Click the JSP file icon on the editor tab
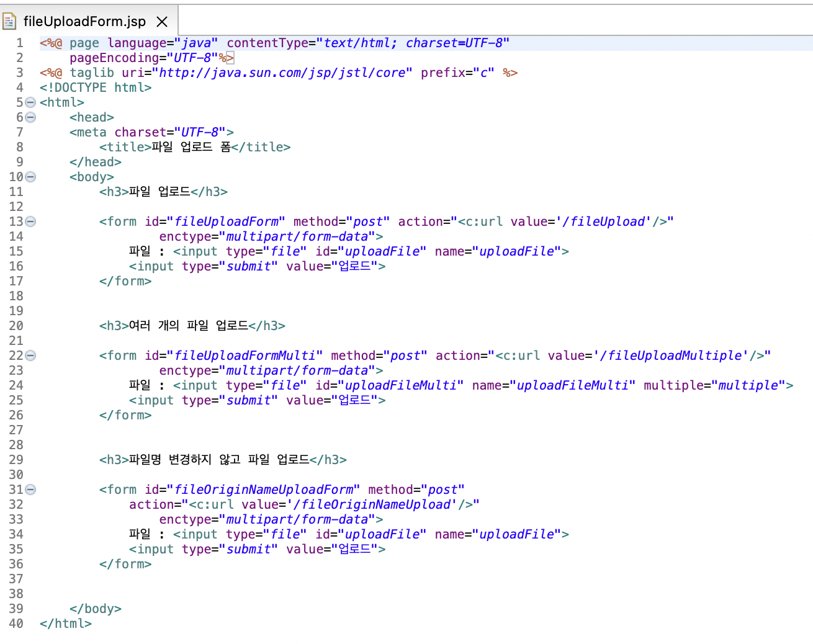Screen dimensions: 813x644 (x=10, y=20)
